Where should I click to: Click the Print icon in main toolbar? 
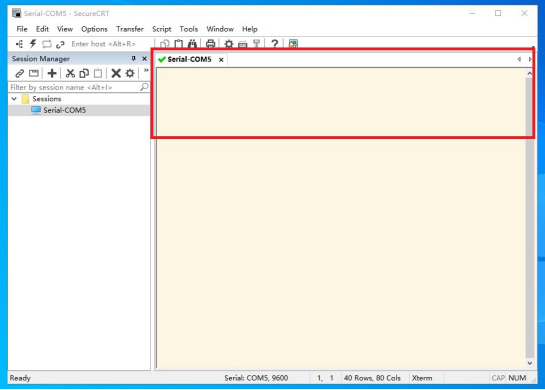click(210, 44)
